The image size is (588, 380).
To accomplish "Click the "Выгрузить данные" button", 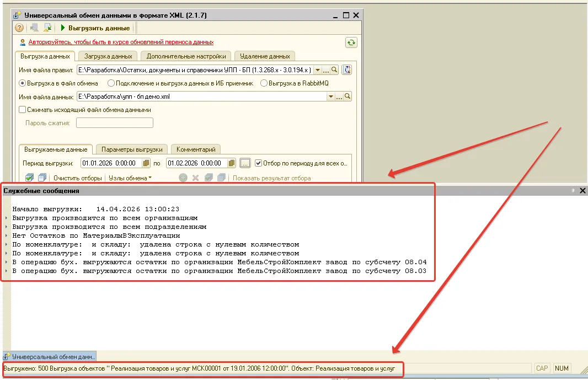I will pyautogui.click(x=95, y=28).
